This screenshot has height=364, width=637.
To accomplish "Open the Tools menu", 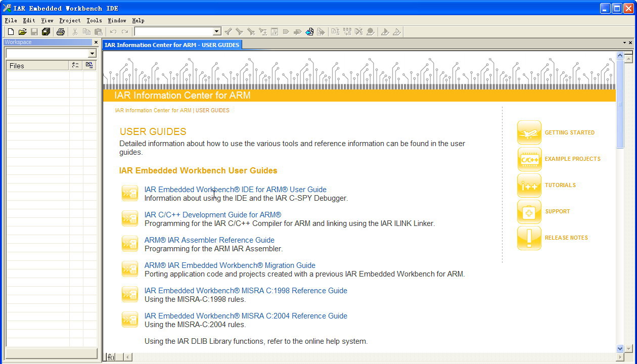I will pyautogui.click(x=94, y=20).
